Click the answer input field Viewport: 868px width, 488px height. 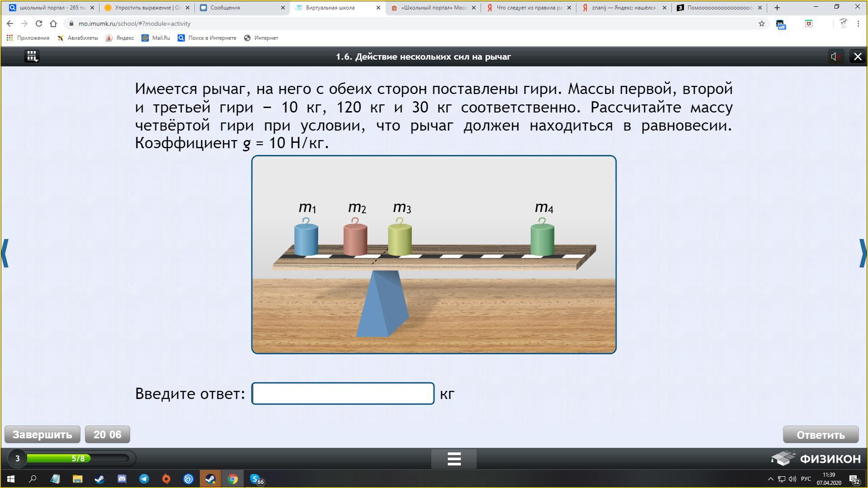pos(343,394)
